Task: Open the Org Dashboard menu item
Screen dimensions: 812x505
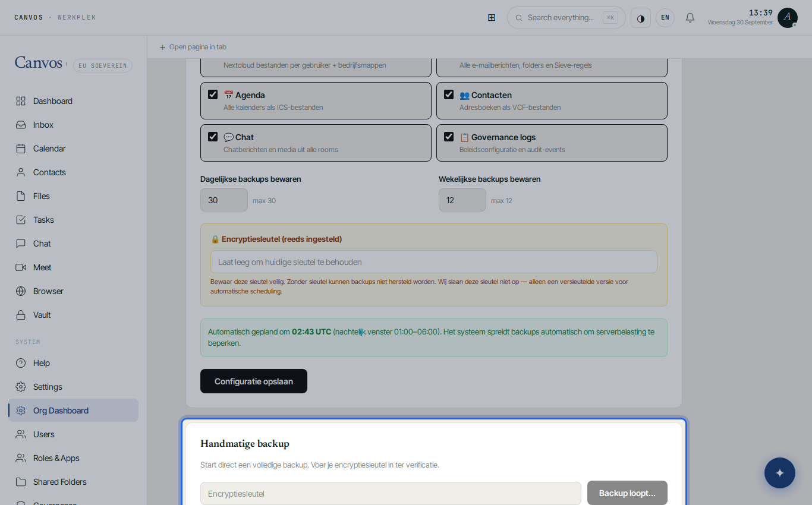Action: pos(74,411)
